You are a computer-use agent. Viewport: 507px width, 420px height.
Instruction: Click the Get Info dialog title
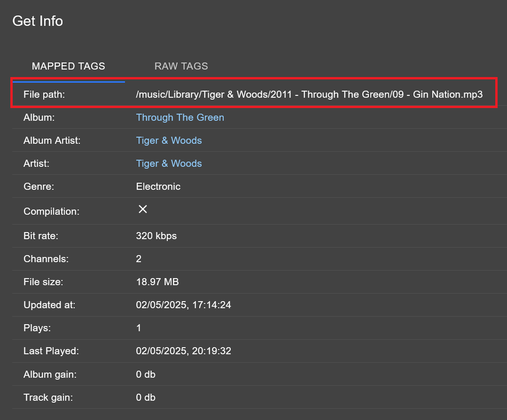click(x=38, y=21)
